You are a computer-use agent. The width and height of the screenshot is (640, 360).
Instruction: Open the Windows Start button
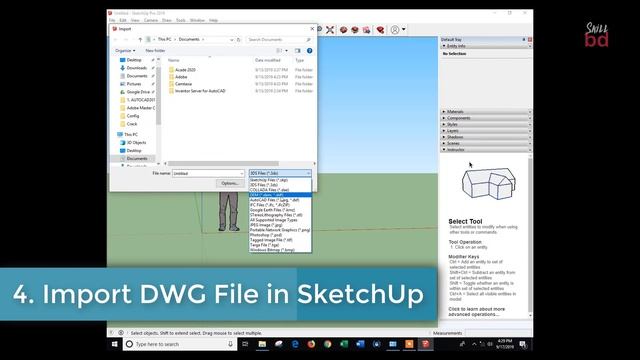115,344
